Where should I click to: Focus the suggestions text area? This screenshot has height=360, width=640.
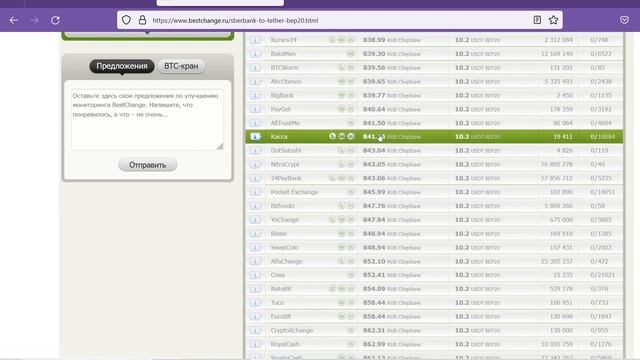pyautogui.click(x=147, y=119)
